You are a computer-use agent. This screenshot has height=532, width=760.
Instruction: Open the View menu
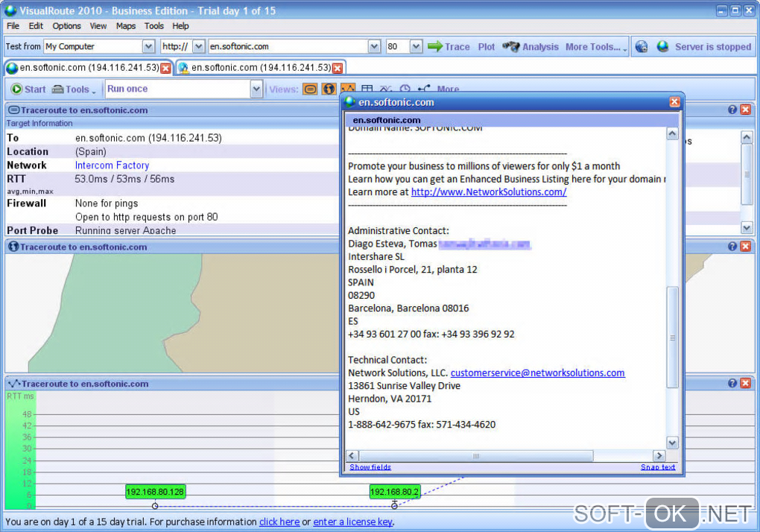[98, 26]
